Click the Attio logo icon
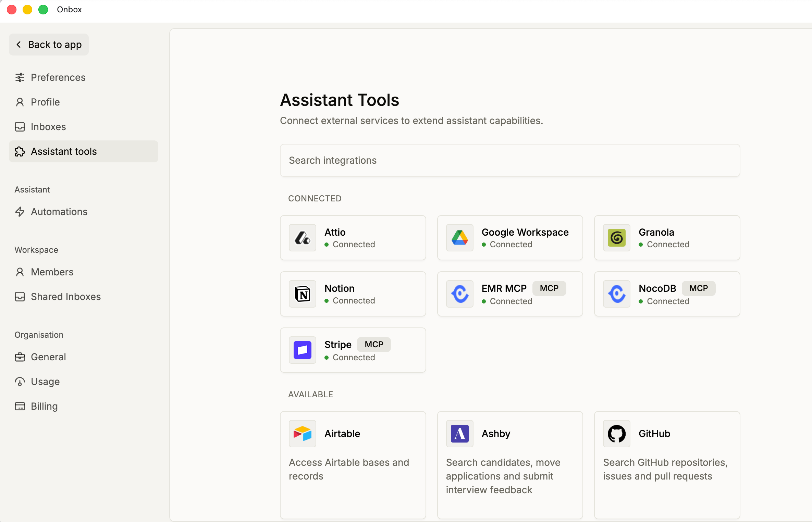Image resolution: width=812 pixels, height=522 pixels. pyautogui.click(x=303, y=238)
